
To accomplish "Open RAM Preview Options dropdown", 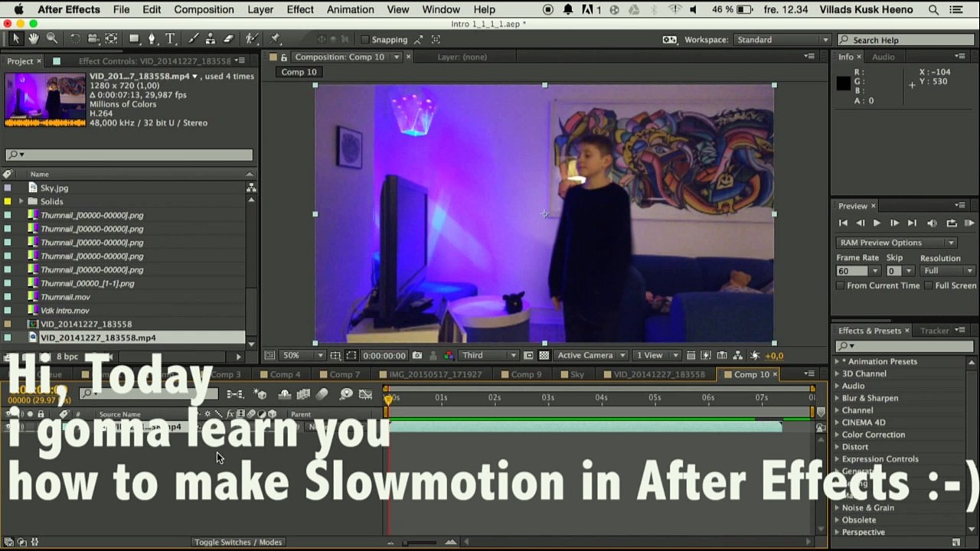I will (897, 243).
